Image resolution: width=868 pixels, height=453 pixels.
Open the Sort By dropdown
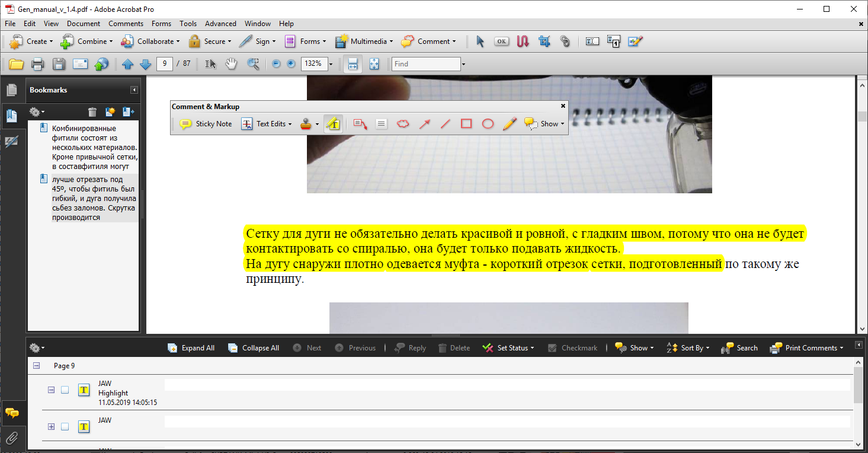[688, 348]
